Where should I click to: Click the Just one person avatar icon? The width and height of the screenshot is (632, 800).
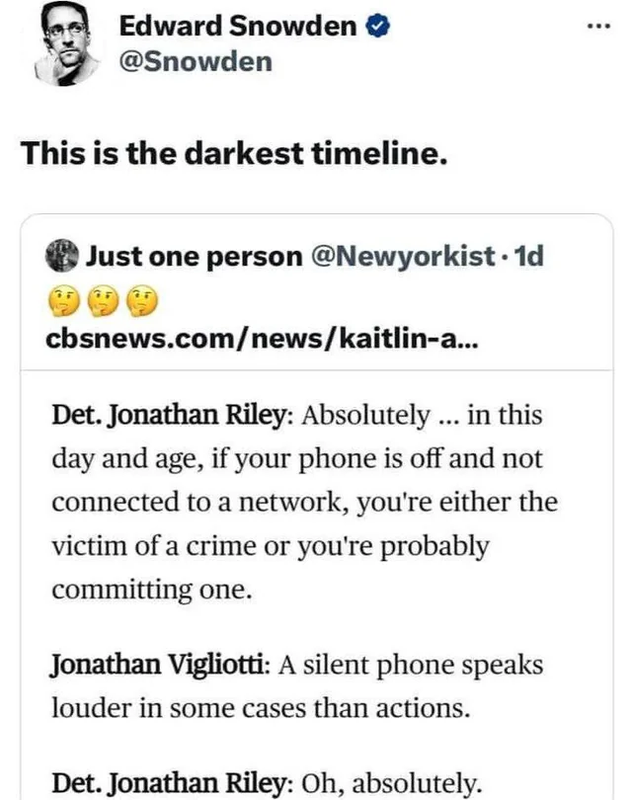point(62,256)
